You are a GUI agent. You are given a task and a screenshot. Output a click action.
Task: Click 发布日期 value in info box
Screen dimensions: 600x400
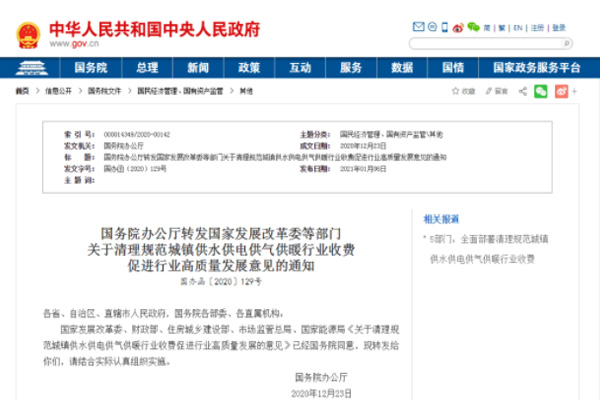pyautogui.click(x=363, y=169)
